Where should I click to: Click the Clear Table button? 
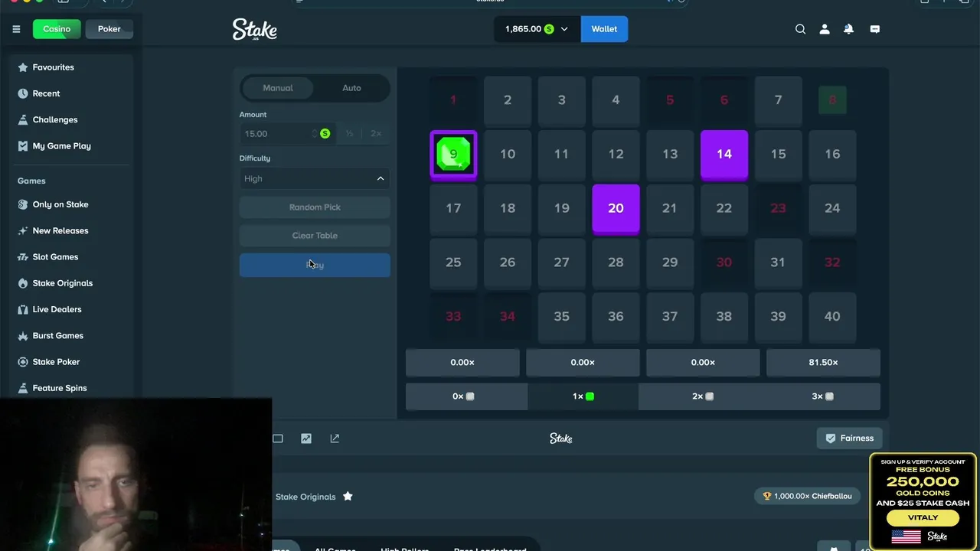(x=315, y=236)
